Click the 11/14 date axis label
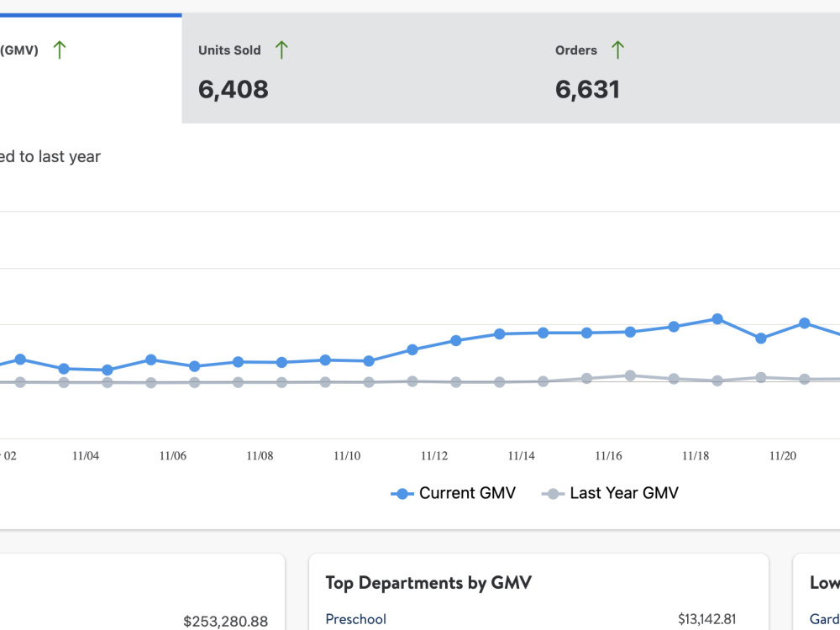840x630 pixels. [522, 456]
